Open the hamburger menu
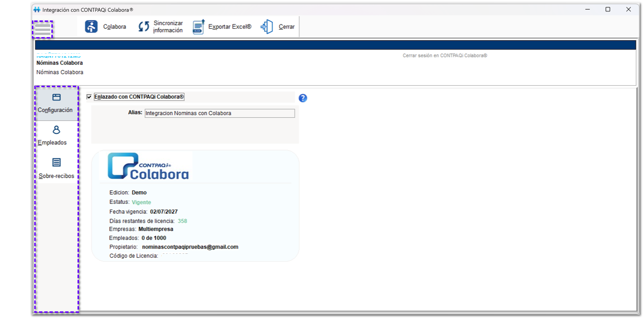Screen dimensions: 644x319 (x=42, y=30)
